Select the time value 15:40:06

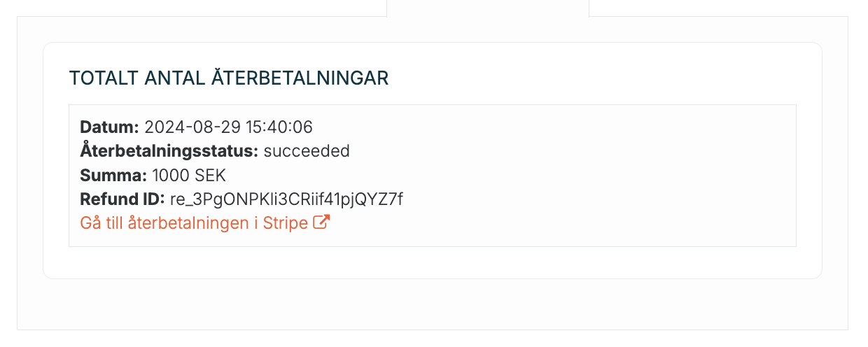coord(279,127)
